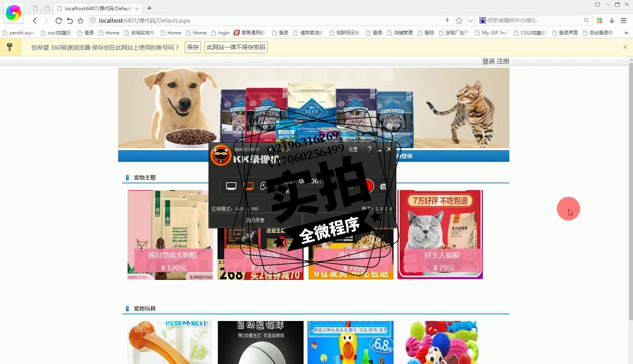This screenshot has width=633, height=364.
Task: Click the search magnifier icon
Action: [x=586, y=20]
